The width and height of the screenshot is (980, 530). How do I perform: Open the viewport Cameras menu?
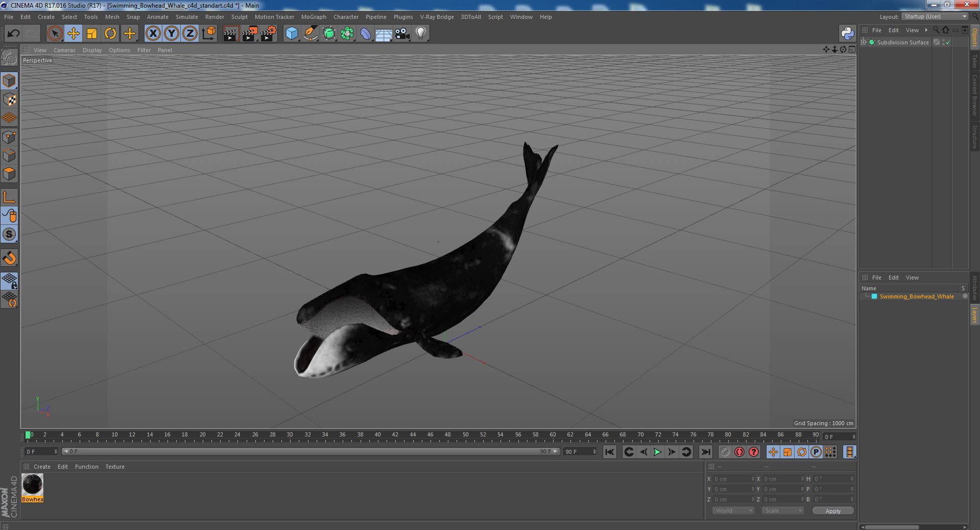pyautogui.click(x=64, y=50)
